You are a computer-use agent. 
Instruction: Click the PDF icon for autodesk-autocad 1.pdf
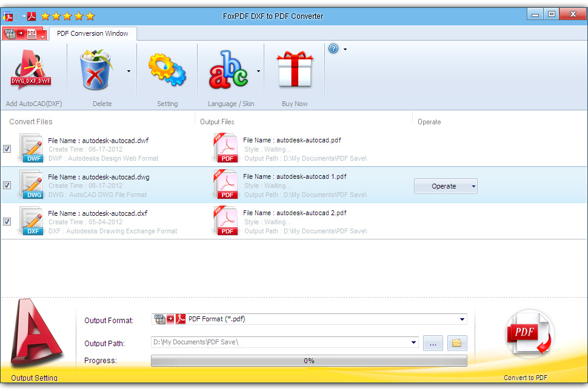pyautogui.click(x=226, y=184)
